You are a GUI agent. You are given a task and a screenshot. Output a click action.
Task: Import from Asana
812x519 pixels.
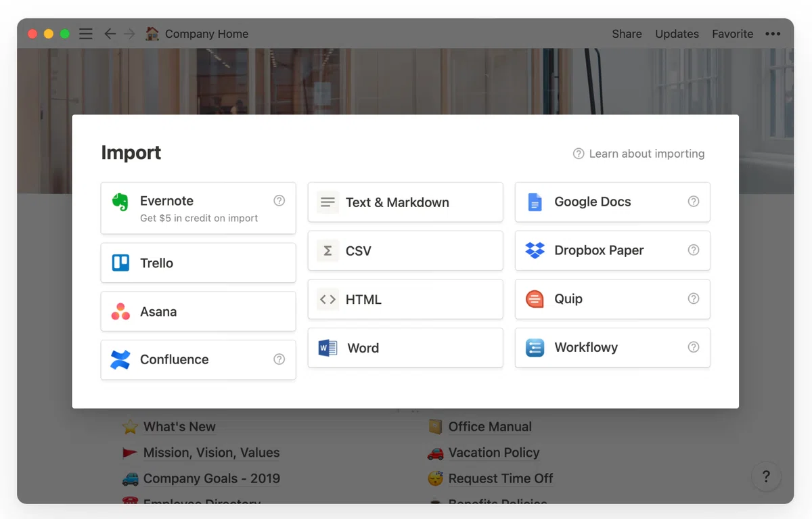[198, 311]
